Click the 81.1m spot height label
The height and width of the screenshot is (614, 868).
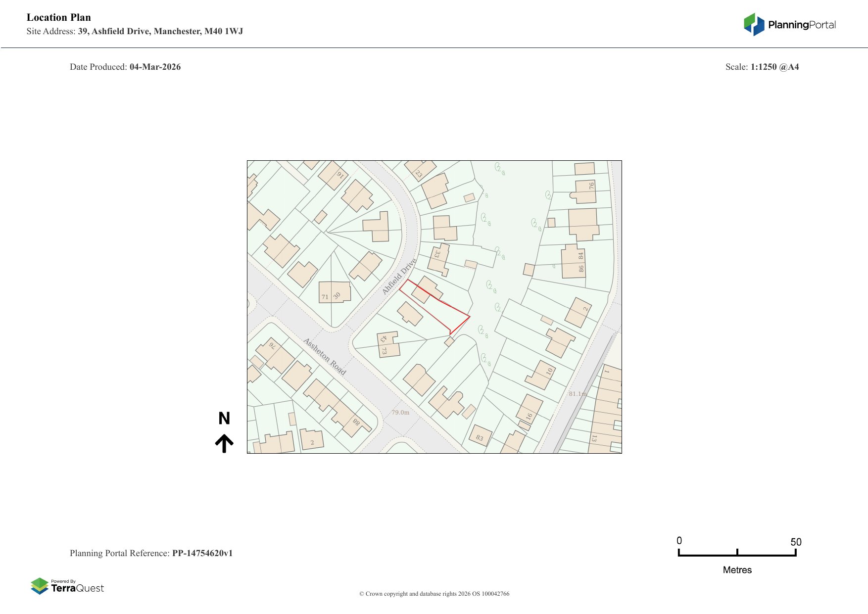(577, 394)
